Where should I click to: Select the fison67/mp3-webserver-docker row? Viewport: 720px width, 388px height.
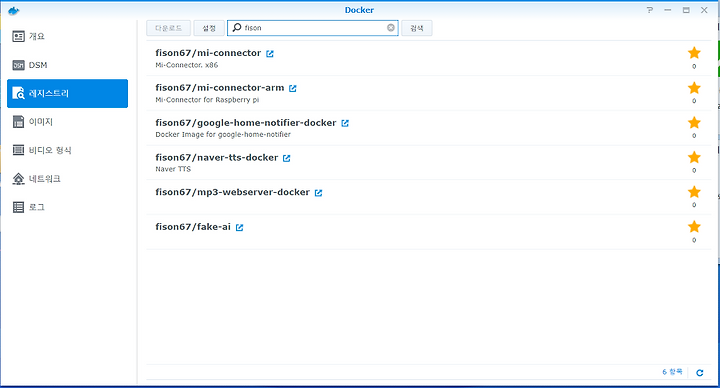click(x=429, y=197)
